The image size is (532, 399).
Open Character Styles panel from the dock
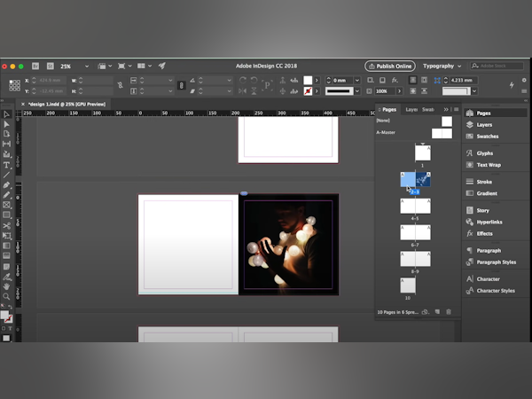point(495,291)
